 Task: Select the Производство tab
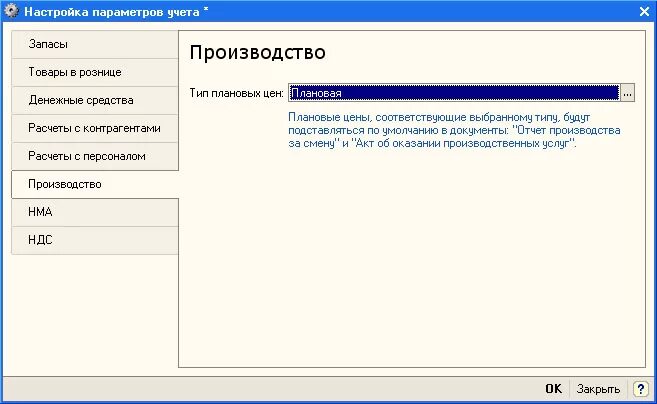click(x=95, y=184)
